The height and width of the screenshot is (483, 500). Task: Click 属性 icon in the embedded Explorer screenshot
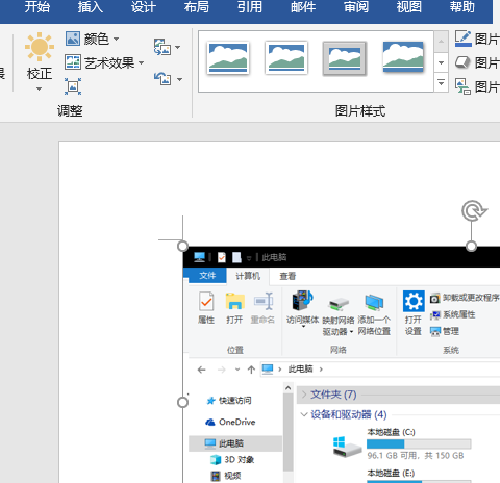206,301
